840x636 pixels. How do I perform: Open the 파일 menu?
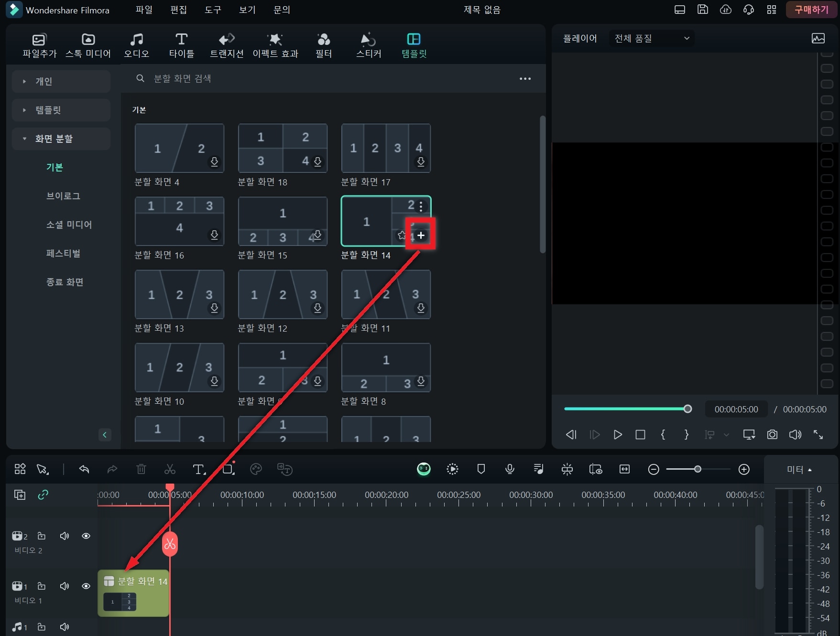[x=143, y=10]
